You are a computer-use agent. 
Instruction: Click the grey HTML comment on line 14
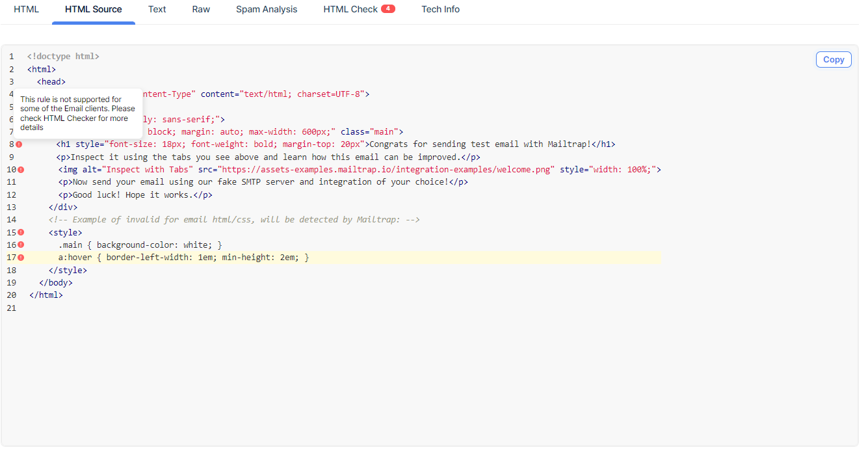tap(234, 220)
